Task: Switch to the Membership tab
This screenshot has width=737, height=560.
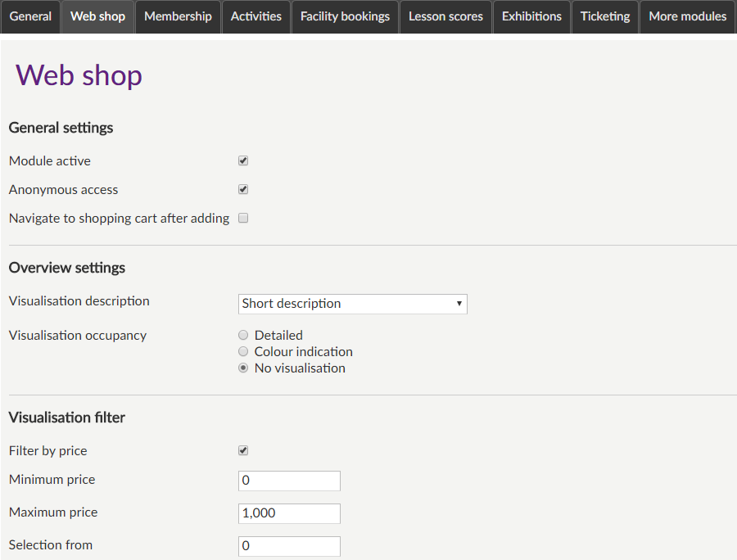Action: (x=178, y=16)
